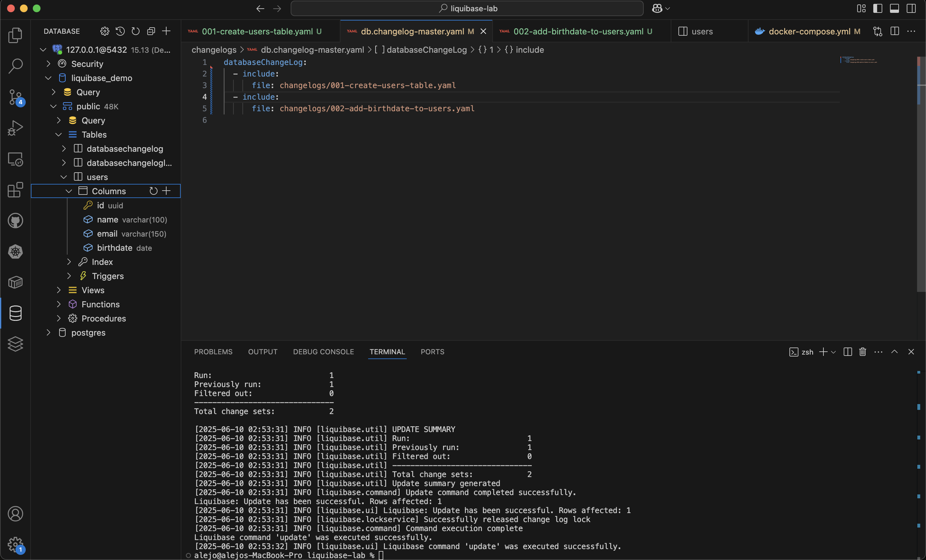The image size is (926, 560).
Task: Split the terminal panel
Action: (848, 352)
